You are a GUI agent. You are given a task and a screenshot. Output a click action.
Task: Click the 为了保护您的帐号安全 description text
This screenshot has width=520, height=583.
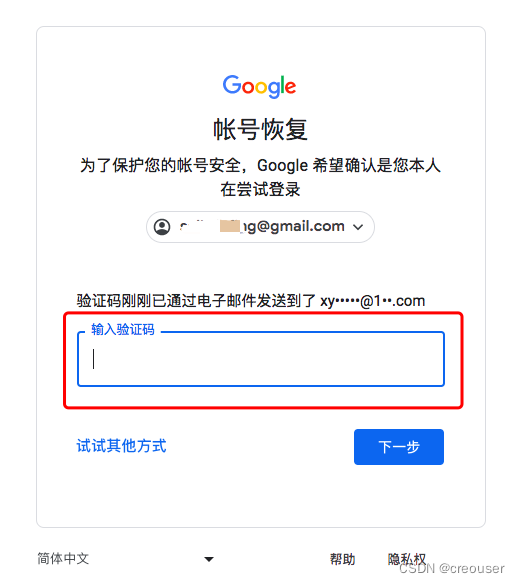(260, 165)
